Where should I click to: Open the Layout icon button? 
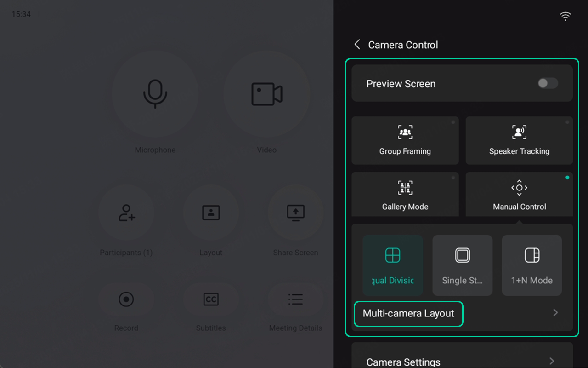[211, 213]
